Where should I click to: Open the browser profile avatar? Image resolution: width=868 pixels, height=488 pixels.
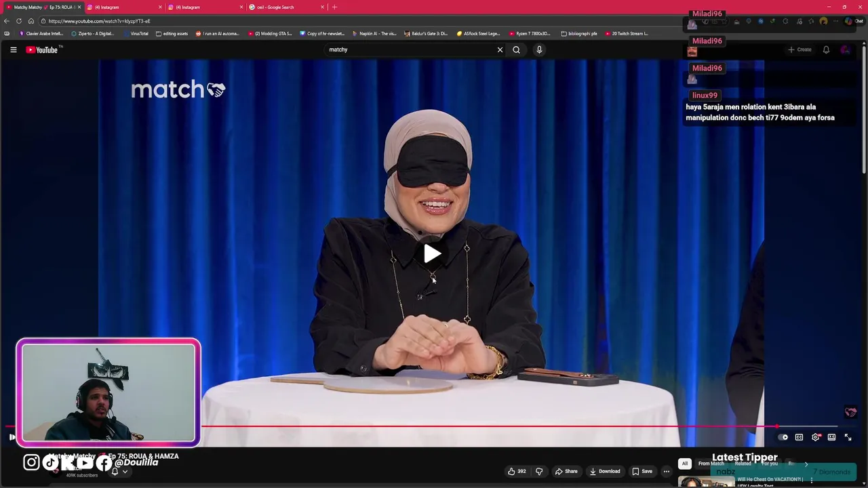click(x=823, y=21)
